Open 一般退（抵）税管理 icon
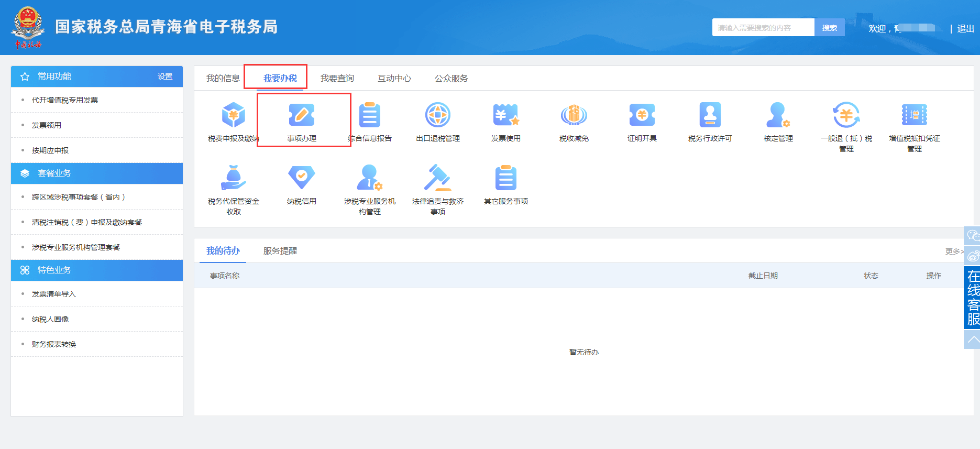 pyautogui.click(x=846, y=115)
